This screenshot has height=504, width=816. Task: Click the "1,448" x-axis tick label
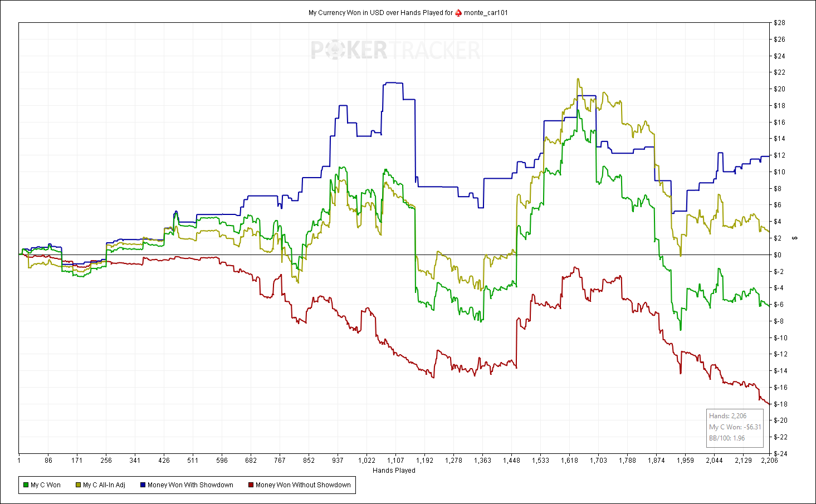[511, 461]
